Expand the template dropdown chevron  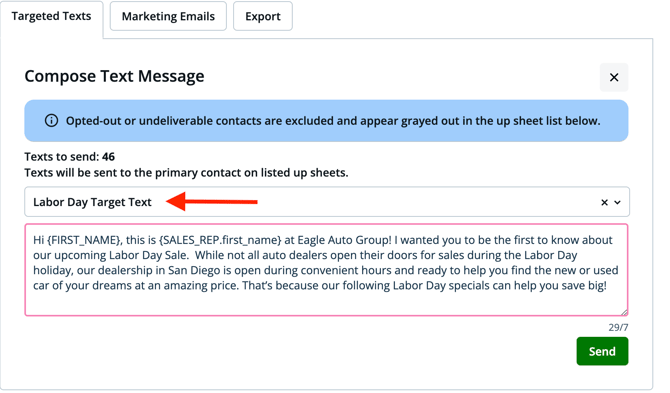tap(617, 202)
